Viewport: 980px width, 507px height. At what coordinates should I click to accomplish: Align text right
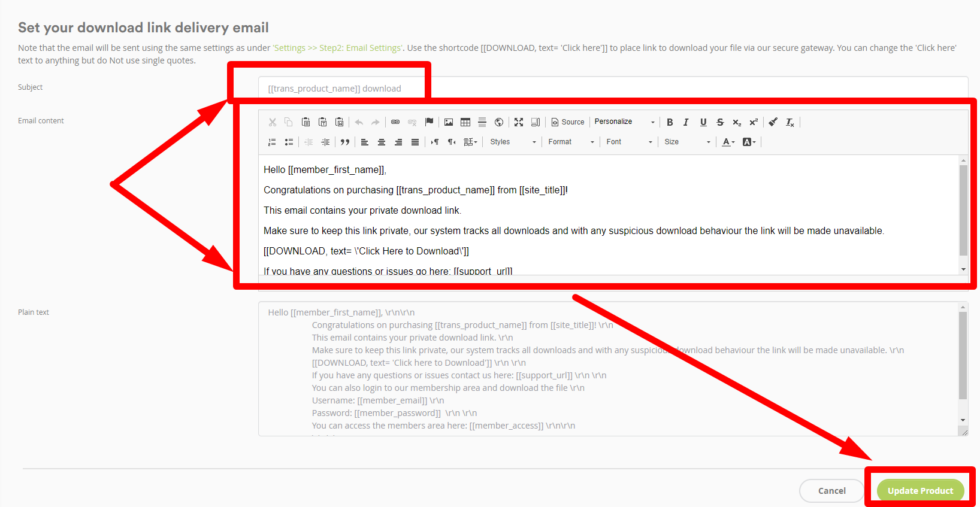(398, 142)
